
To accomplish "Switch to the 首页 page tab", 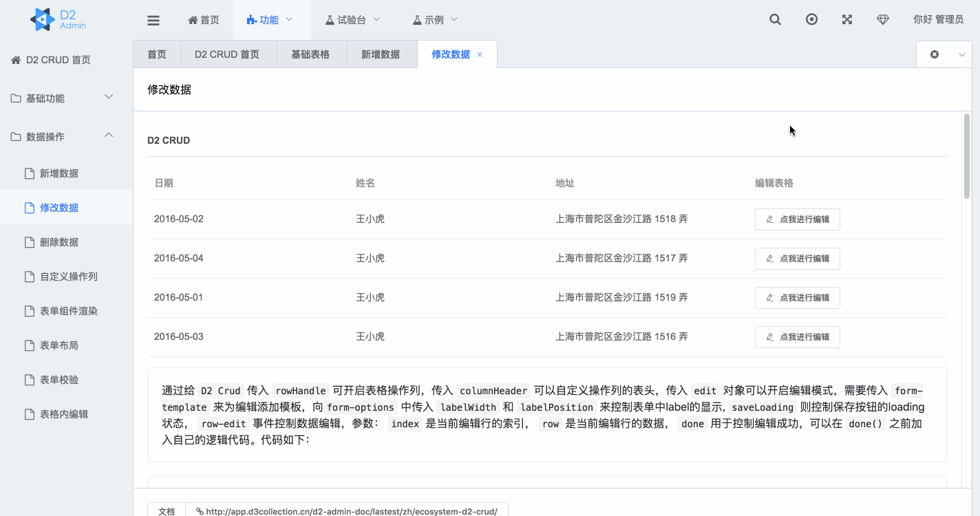I will 157,54.
